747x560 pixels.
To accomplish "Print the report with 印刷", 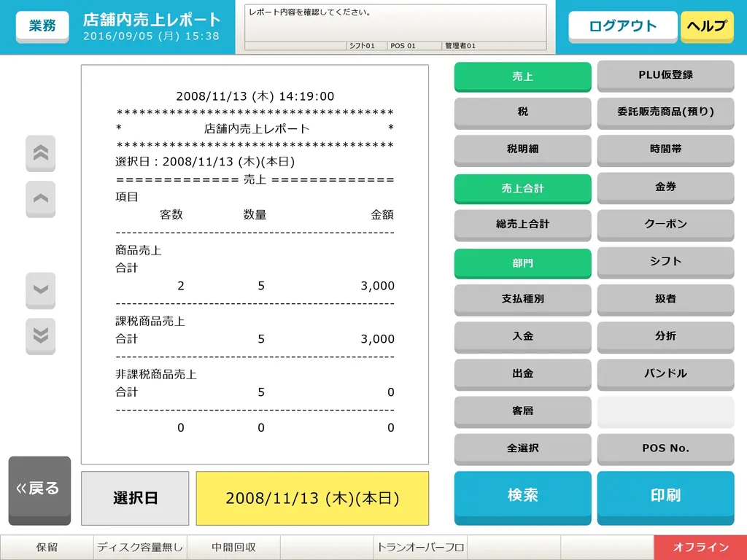I will pos(665,496).
